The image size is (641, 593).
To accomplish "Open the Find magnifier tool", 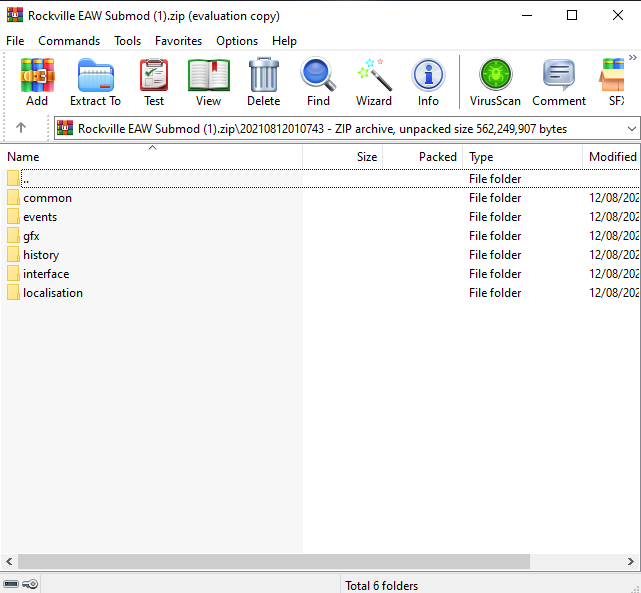I will click(x=318, y=82).
